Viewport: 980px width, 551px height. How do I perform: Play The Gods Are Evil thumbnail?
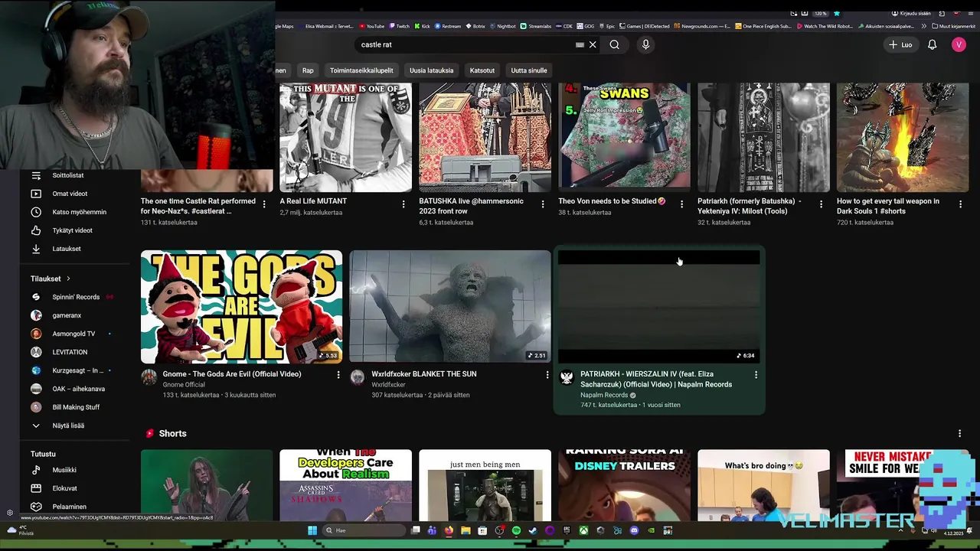(241, 306)
